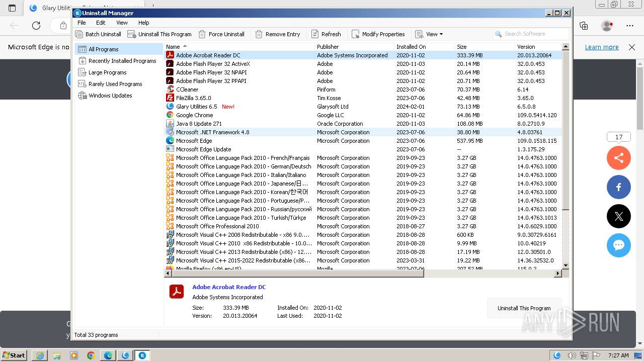This screenshot has height=362, width=644.
Task: Sort by Version column header
Action: tap(538, 47)
